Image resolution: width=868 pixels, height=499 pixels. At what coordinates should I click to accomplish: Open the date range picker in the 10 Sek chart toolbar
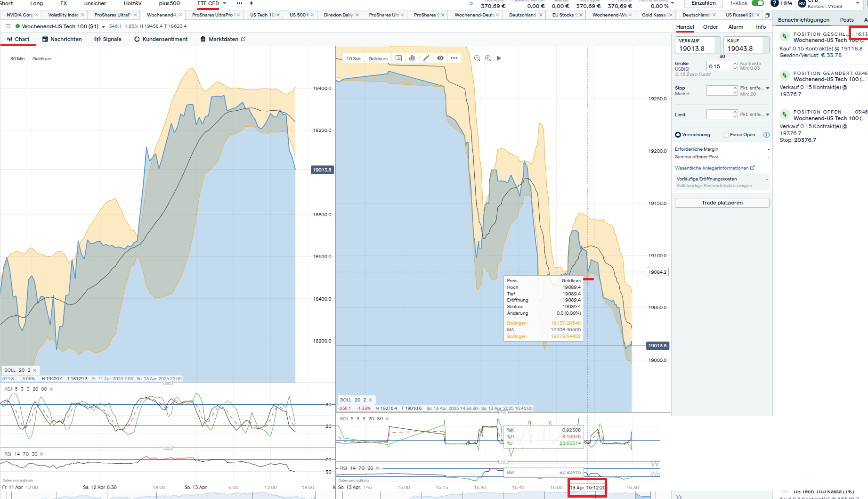(398, 58)
